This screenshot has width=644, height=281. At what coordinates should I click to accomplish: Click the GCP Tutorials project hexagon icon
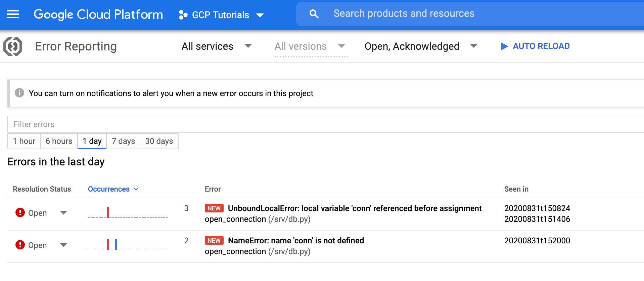pos(183,15)
